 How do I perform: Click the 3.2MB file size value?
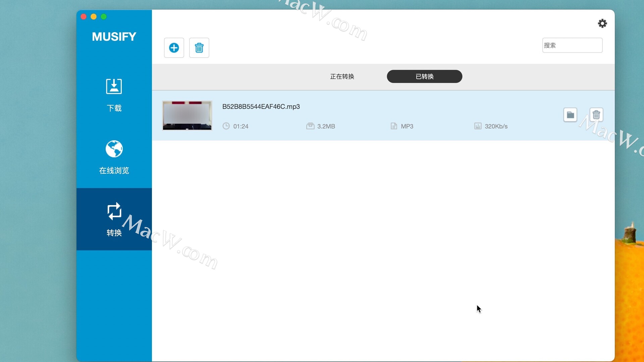326,126
